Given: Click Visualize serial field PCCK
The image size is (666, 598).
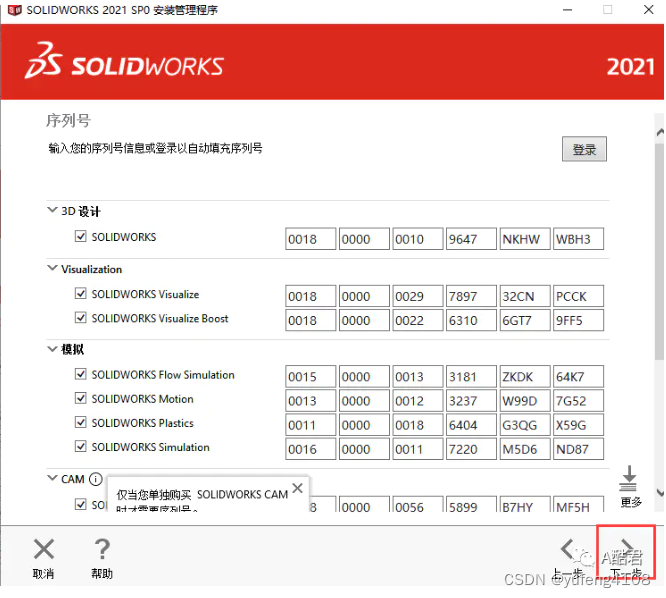Looking at the screenshot, I should [x=578, y=296].
